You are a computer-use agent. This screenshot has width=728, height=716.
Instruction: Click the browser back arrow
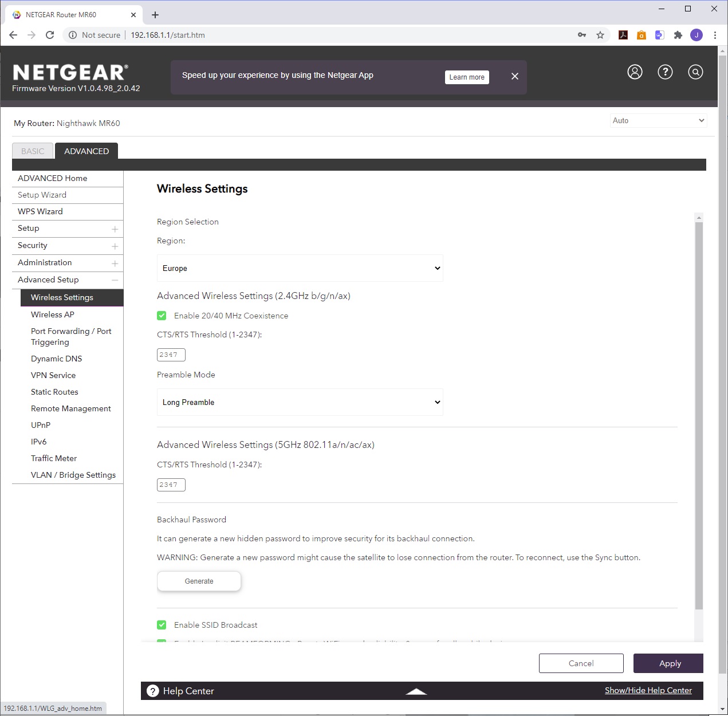pyautogui.click(x=13, y=35)
